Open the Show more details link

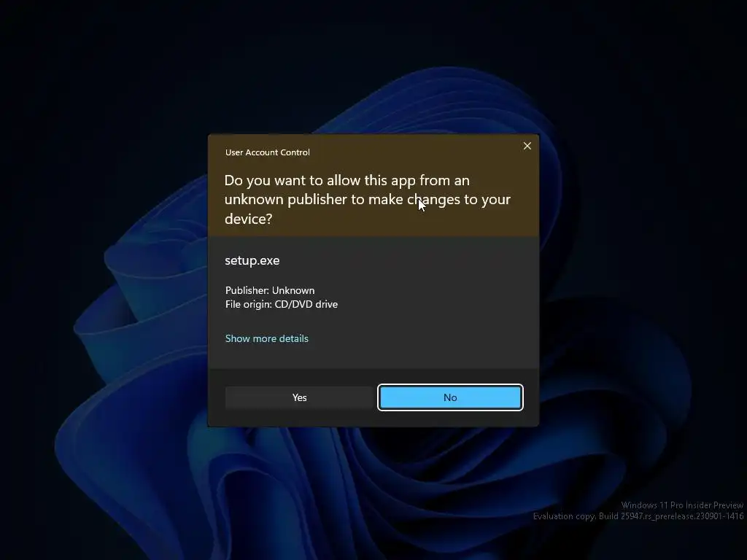(x=267, y=338)
